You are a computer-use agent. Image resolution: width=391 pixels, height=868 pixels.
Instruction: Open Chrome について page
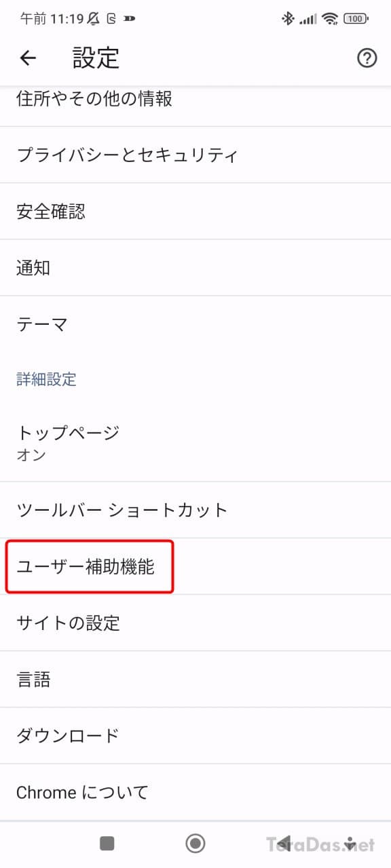click(195, 791)
